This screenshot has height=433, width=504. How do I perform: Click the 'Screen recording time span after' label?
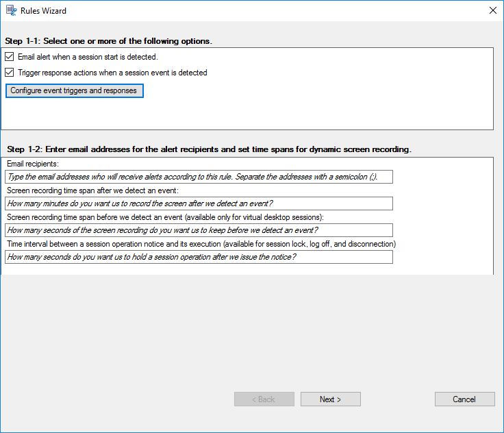pyautogui.click(x=92, y=190)
